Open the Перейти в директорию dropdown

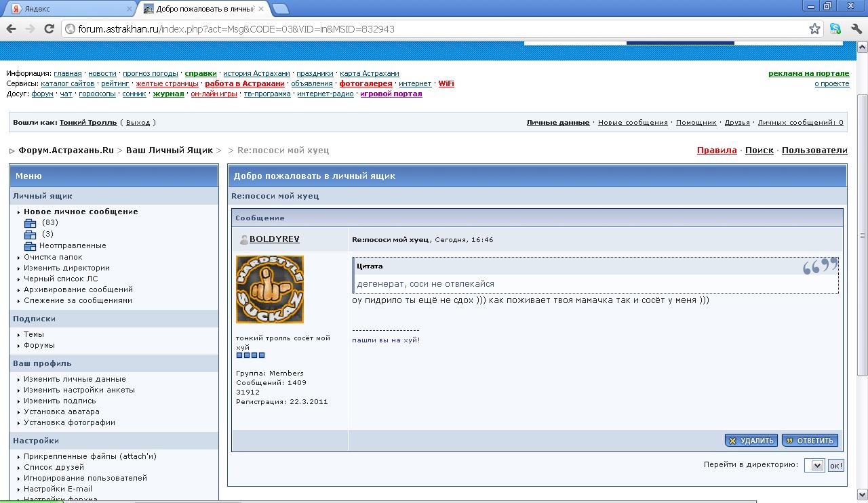click(814, 465)
